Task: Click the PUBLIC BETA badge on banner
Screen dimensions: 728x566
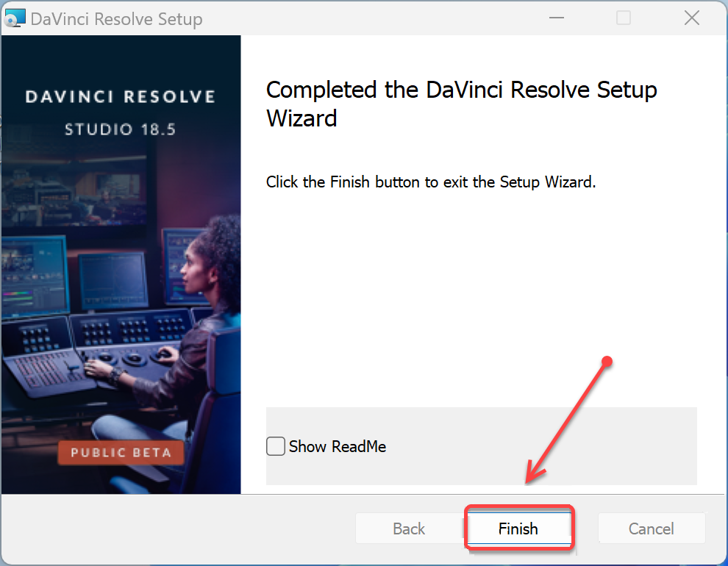Action: [x=121, y=452]
